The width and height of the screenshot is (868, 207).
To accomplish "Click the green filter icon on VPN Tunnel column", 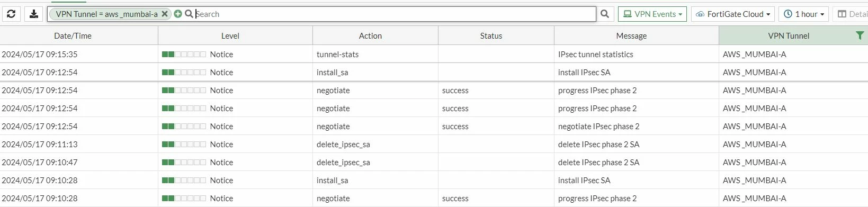I will [x=860, y=35].
